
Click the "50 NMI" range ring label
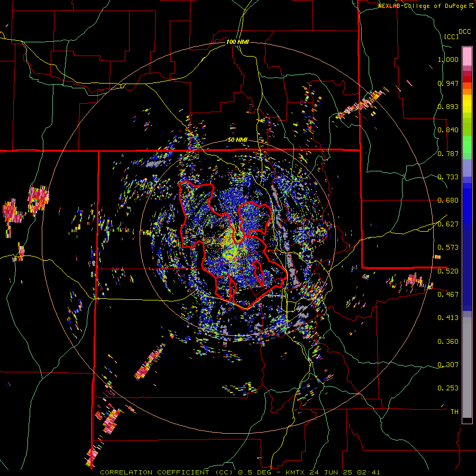(237, 140)
